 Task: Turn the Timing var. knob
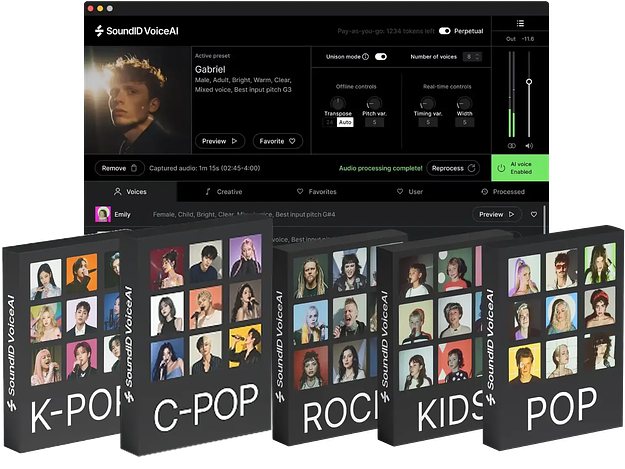coord(428,103)
